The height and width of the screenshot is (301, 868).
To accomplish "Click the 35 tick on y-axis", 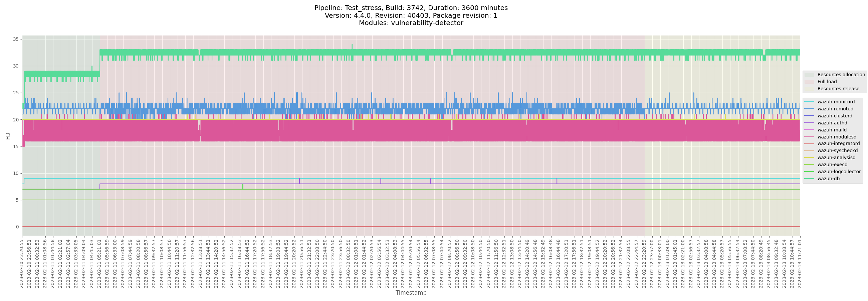I will [x=16, y=39].
